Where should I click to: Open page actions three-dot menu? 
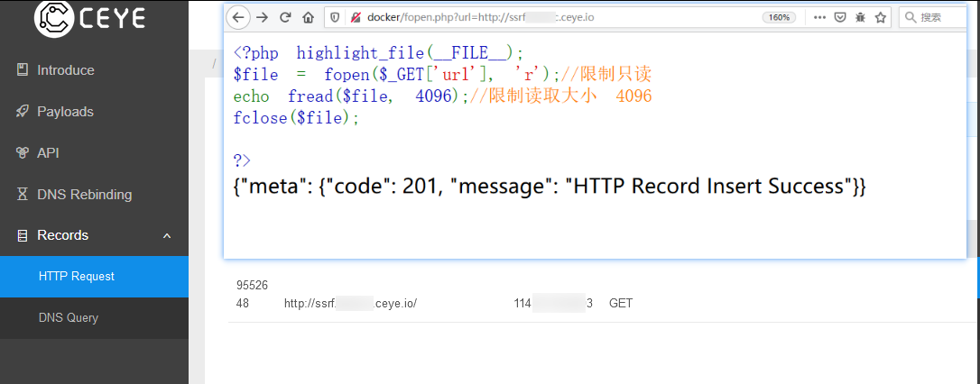(819, 17)
